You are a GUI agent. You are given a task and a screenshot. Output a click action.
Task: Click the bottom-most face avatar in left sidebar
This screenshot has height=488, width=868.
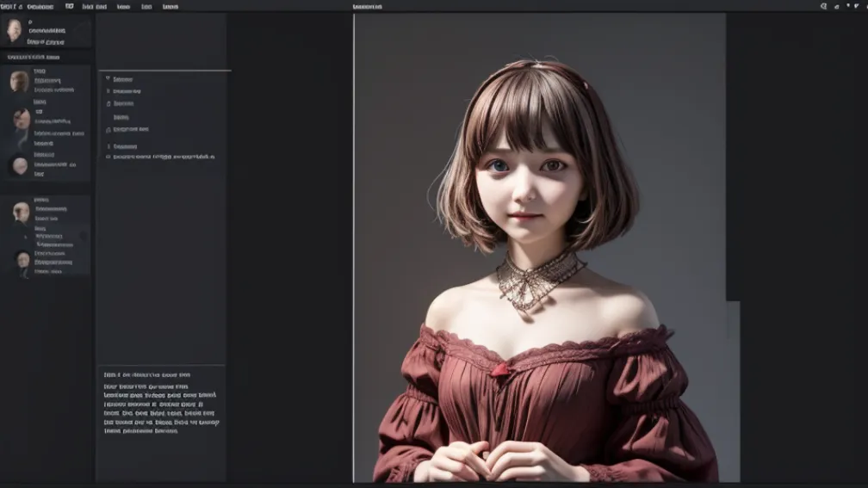(23, 260)
